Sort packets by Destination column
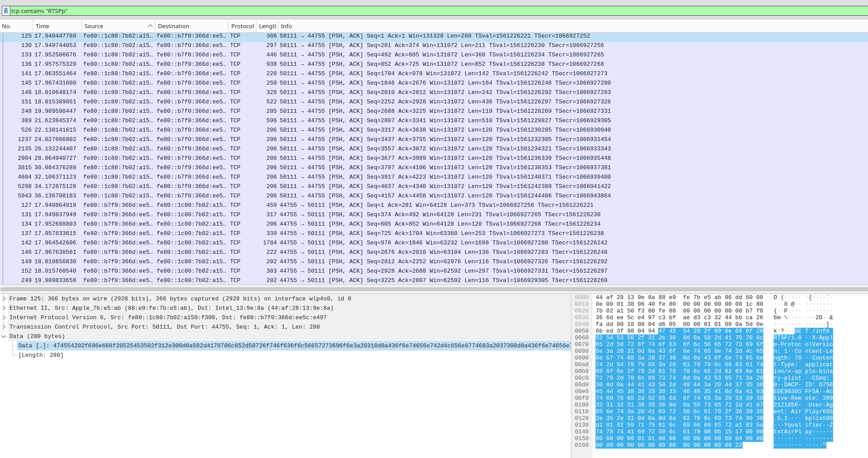The height and width of the screenshot is (458, 868). pyautogui.click(x=191, y=26)
